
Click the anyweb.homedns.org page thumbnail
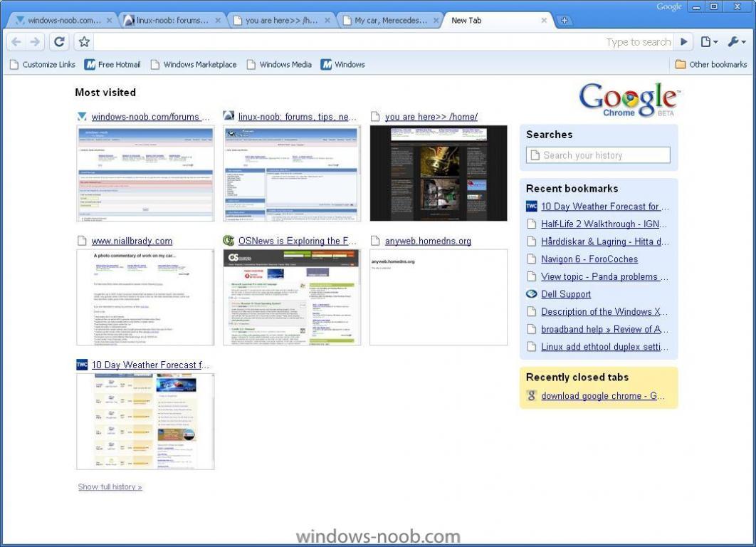point(439,297)
